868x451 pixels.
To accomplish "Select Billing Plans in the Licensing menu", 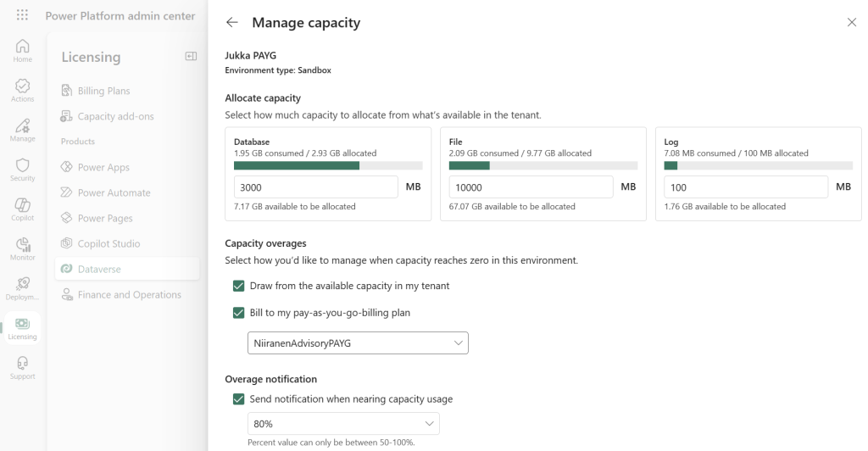I will [103, 91].
